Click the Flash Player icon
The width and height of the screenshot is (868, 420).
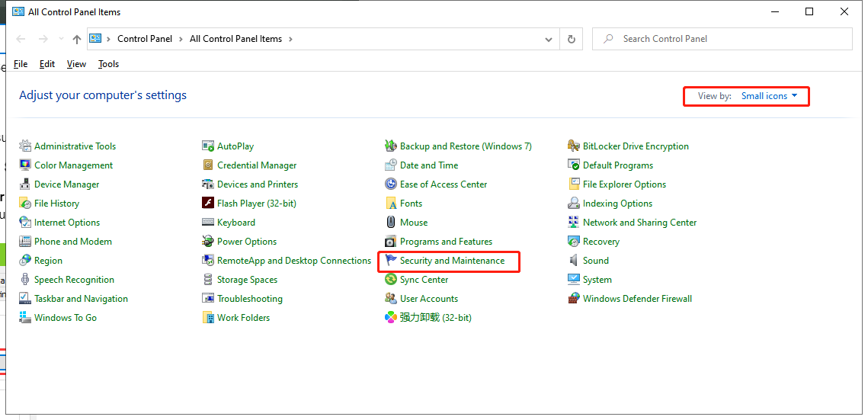coord(208,203)
